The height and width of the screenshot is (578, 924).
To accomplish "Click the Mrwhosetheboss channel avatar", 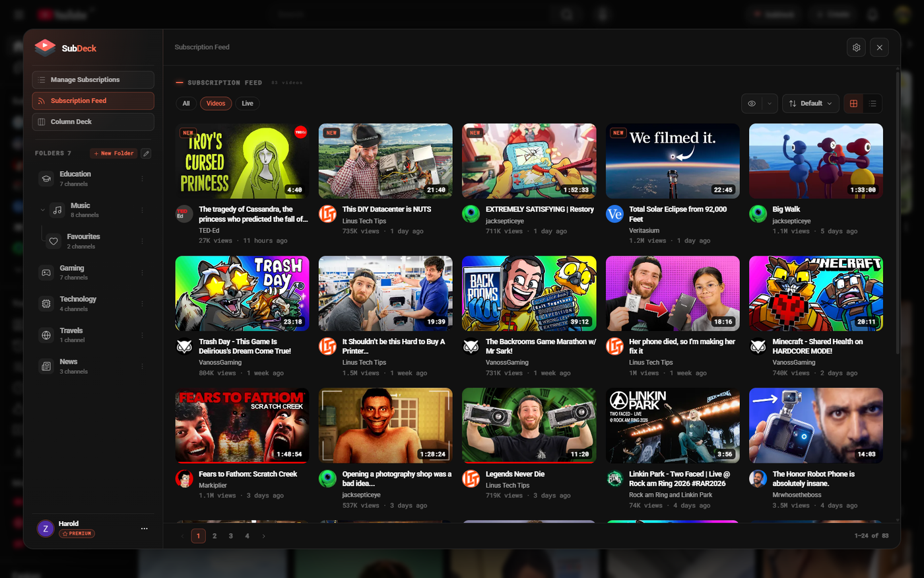I will coord(758,478).
